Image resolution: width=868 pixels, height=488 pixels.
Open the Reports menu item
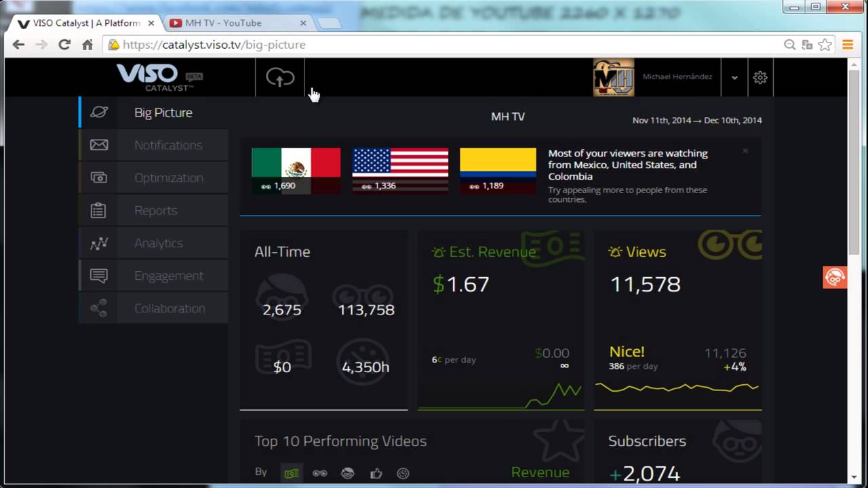pos(153,210)
